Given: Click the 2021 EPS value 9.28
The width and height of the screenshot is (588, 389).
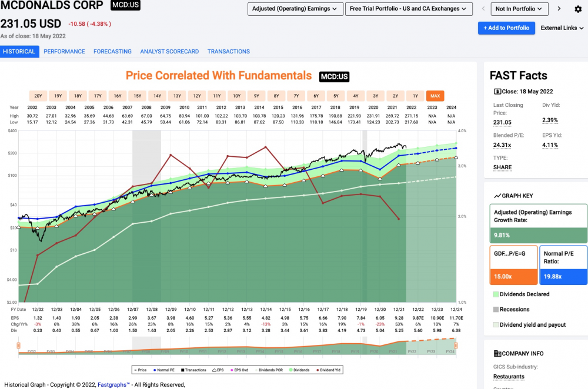Looking at the screenshot, I should click(x=399, y=318).
